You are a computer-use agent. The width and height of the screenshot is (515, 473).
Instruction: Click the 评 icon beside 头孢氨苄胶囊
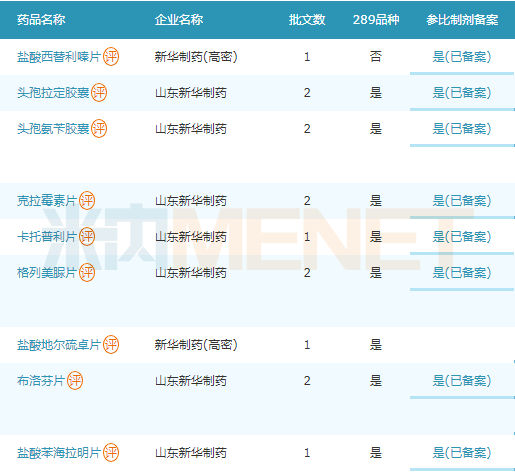(x=99, y=129)
